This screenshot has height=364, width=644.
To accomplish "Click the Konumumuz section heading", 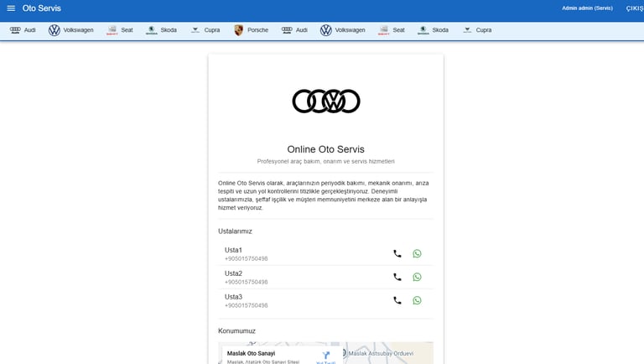I will 236,330.
